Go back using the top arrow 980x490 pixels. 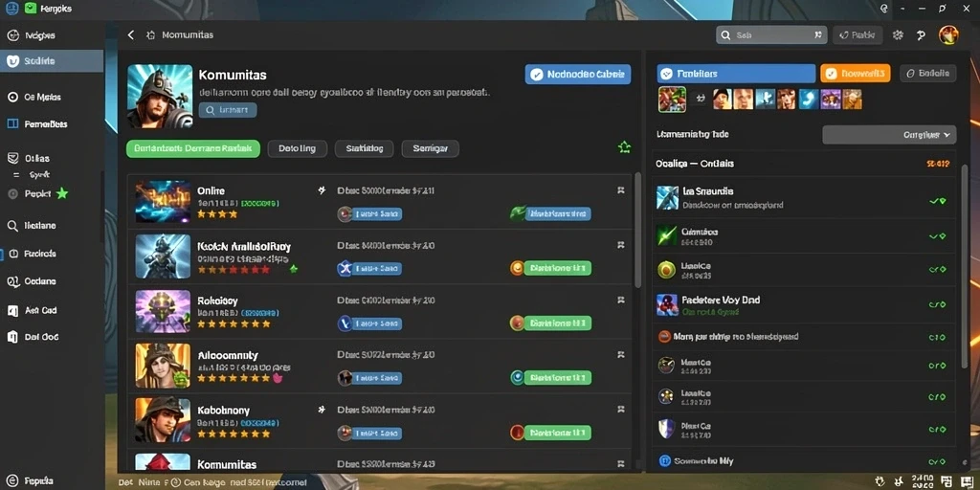point(130,35)
